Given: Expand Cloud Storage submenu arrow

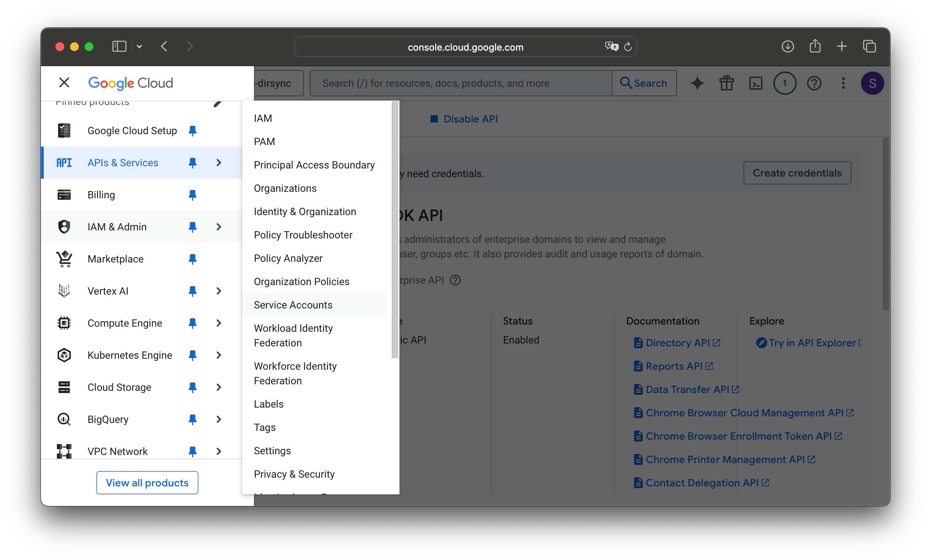Looking at the screenshot, I should [x=219, y=387].
